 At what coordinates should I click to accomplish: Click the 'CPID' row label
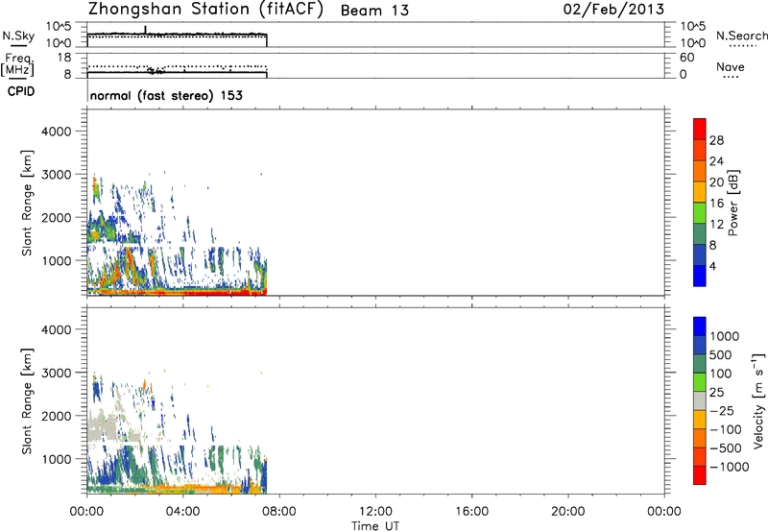point(21,91)
